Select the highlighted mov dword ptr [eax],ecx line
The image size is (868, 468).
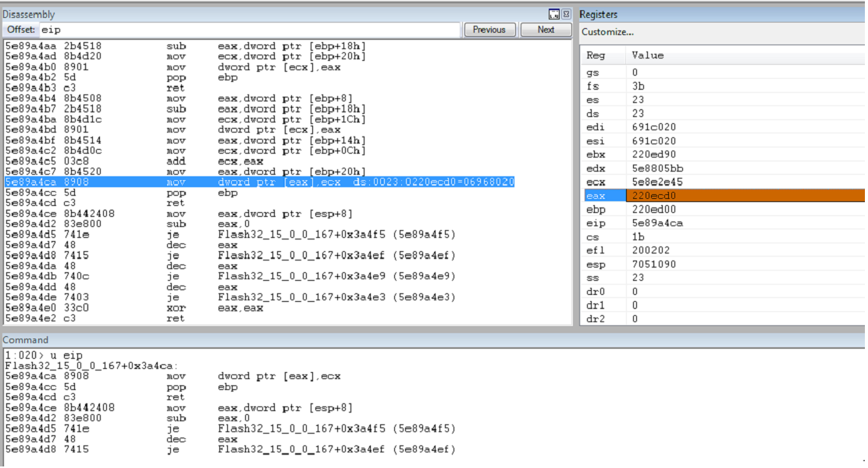260,182
